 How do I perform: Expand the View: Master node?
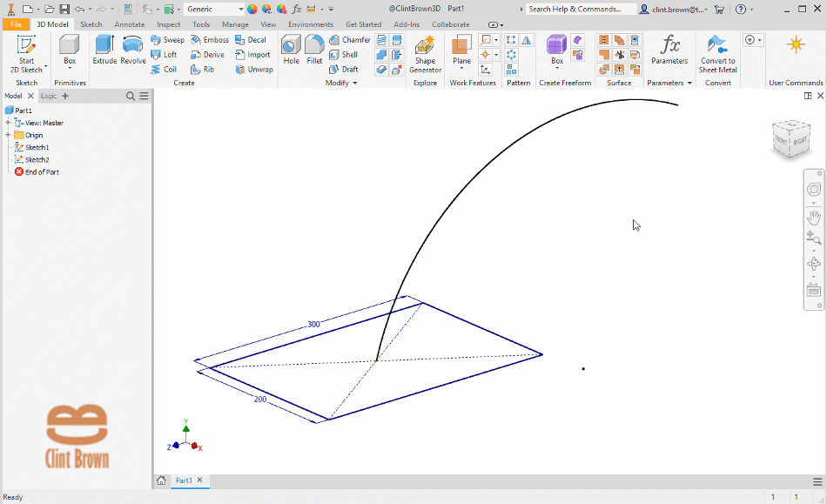pos(6,123)
